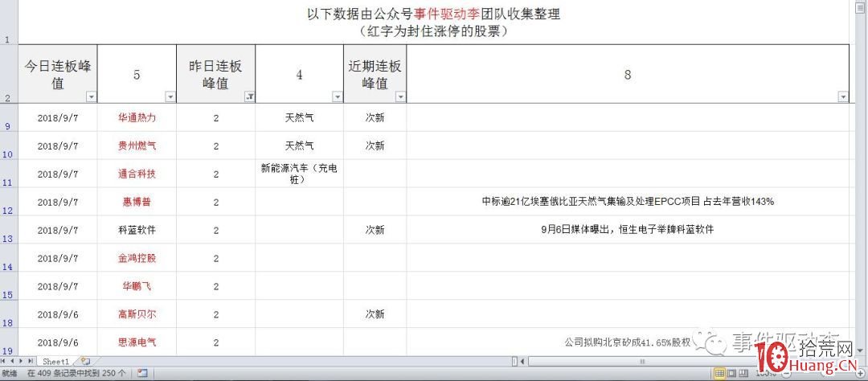Image resolution: width=868 pixels, height=381 pixels.
Task: Select the title cell 以下数据由公众号事件驱动李团队收集整理
Action: click(433, 23)
